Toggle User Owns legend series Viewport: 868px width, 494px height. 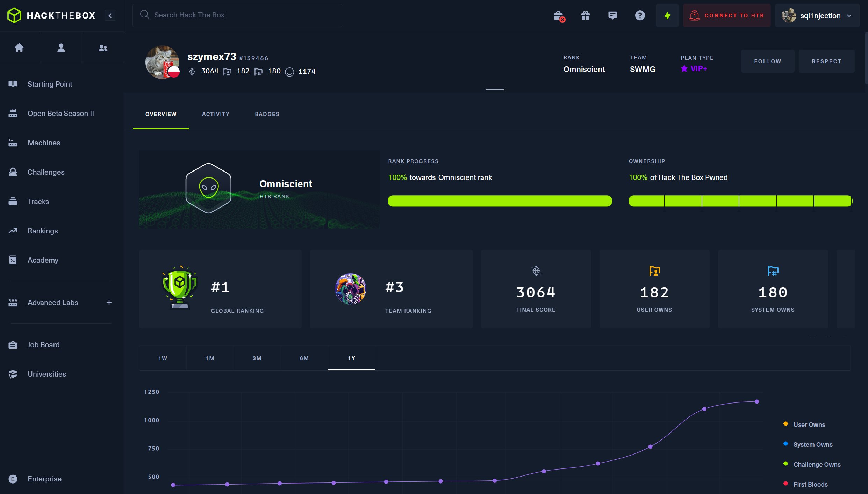(809, 424)
